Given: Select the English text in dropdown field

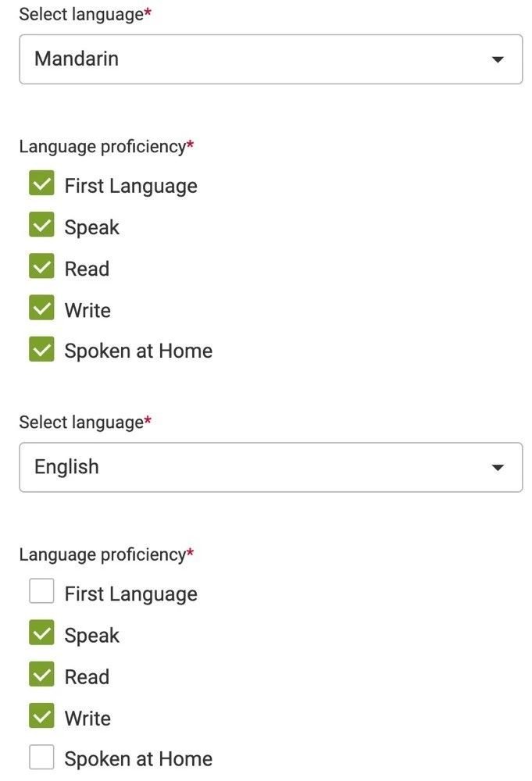Looking at the screenshot, I should point(66,467).
